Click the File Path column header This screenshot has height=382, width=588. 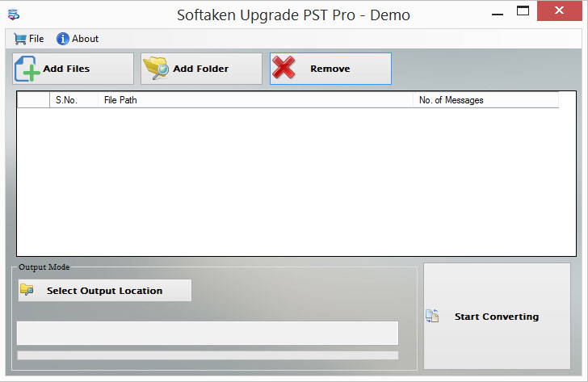click(x=255, y=100)
